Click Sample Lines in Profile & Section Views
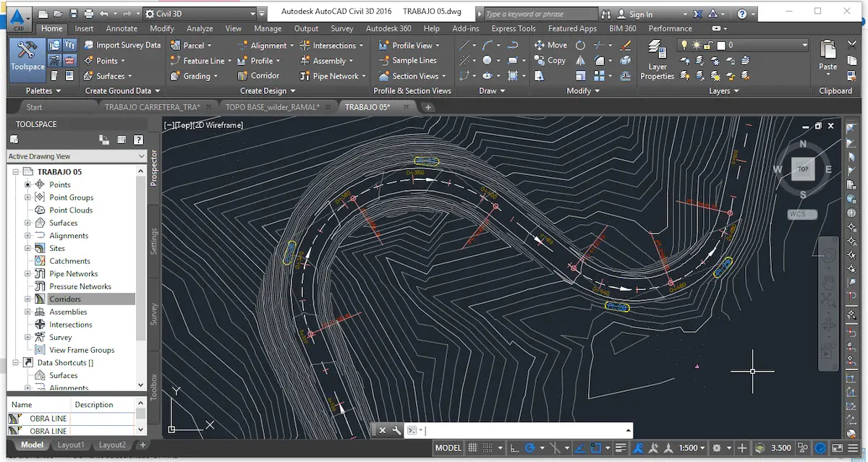 tap(409, 60)
